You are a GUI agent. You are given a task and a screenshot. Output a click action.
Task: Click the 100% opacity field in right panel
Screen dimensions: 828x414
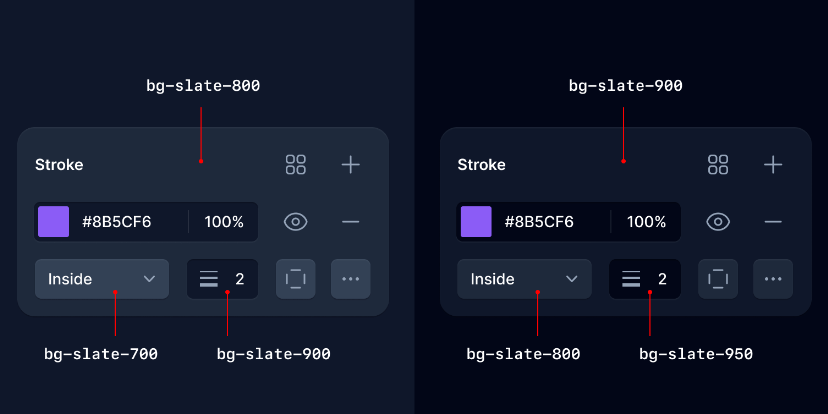(x=646, y=222)
